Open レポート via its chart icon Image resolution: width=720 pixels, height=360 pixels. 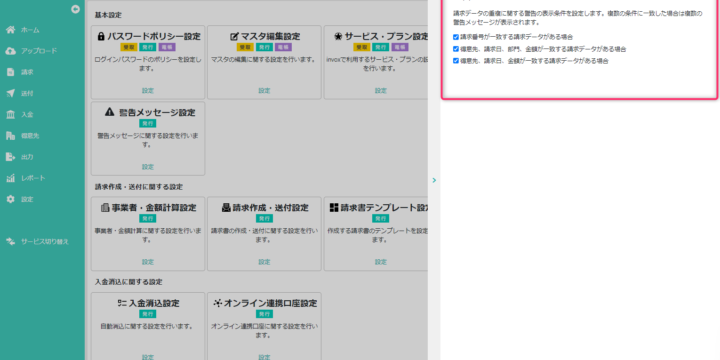(11, 178)
